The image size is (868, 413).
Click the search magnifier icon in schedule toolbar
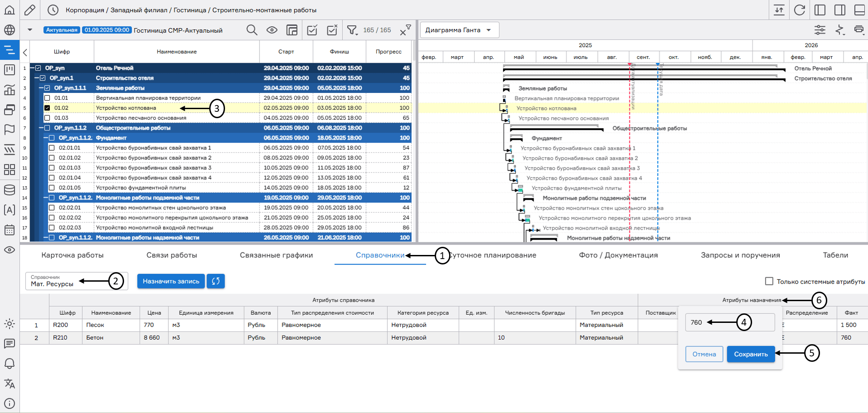pos(252,30)
